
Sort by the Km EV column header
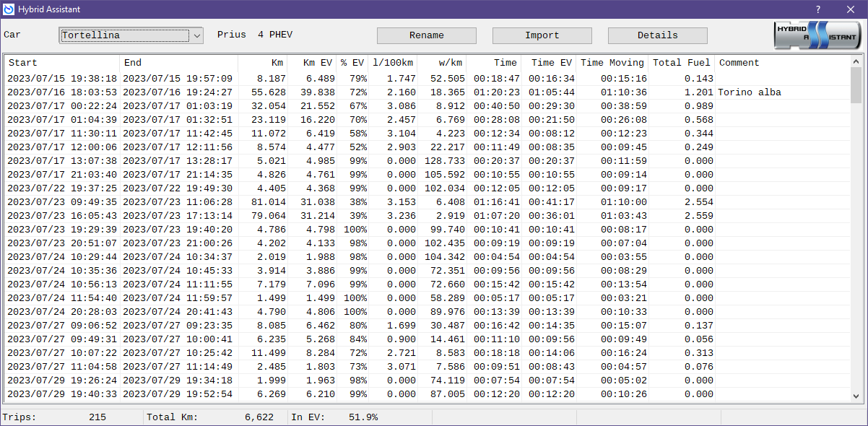click(312, 63)
